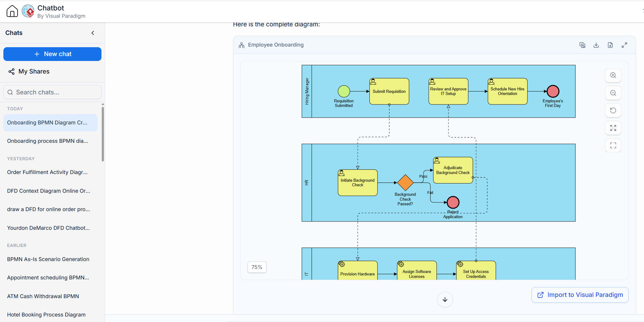Select the Employee's First Day end event
Screen dimensions: 644x322
553,91
